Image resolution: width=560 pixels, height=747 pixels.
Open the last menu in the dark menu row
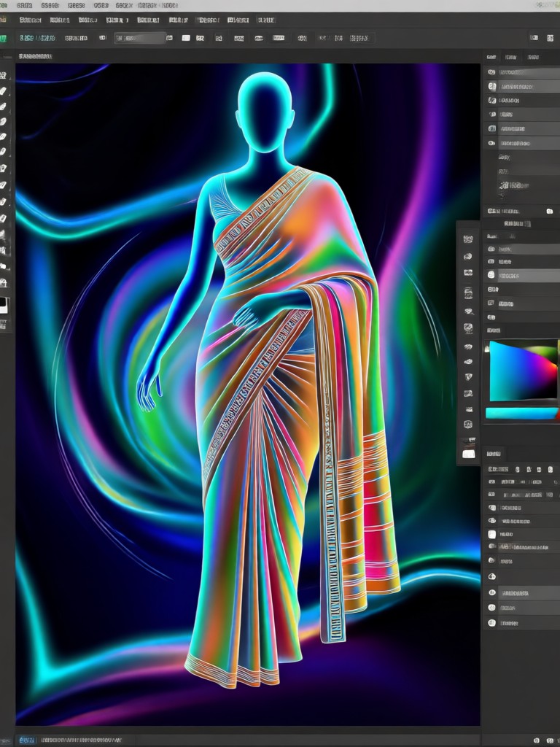266,20
